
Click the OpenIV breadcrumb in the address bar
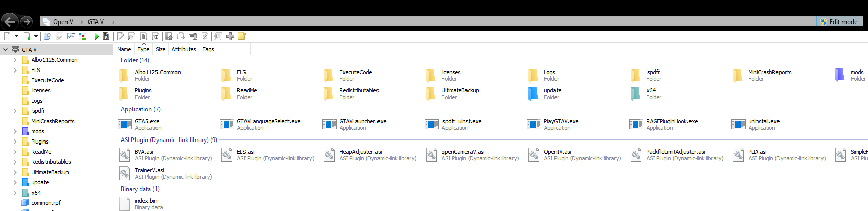[x=63, y=22]
